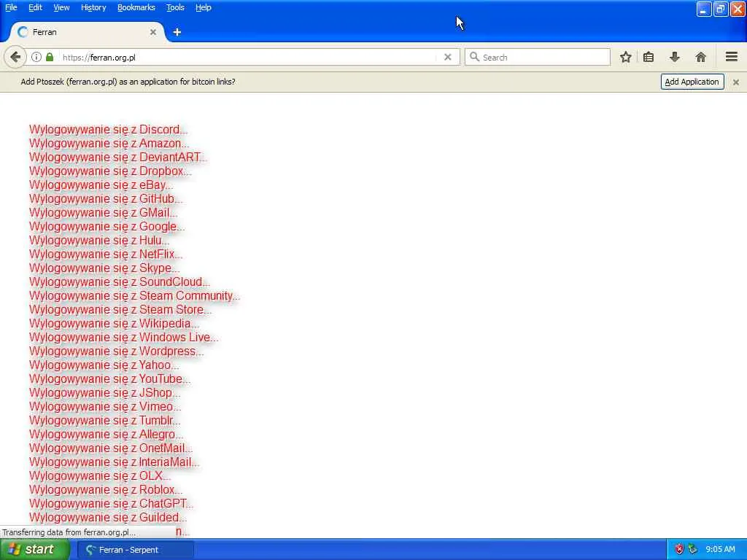
Task: Click 'Wylogowywanie się z Hulu...' line
Action: 99,240
